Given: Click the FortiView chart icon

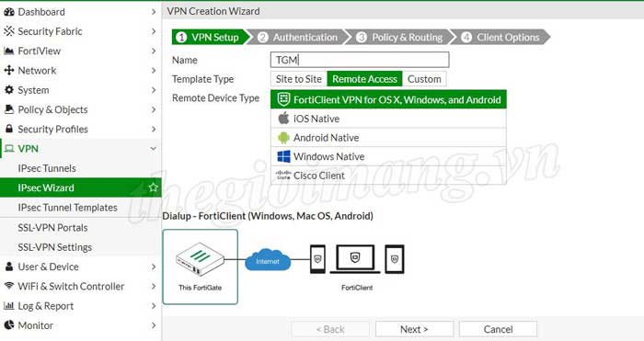Looking at the screenshot, I should point(8,51).
